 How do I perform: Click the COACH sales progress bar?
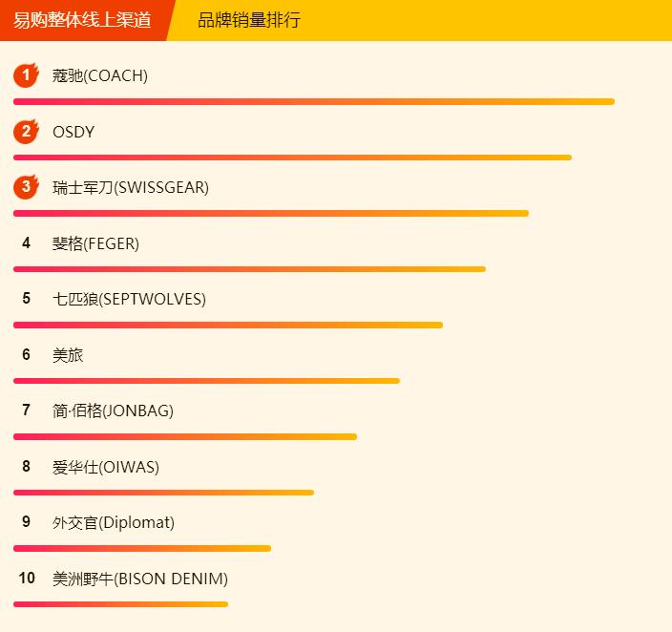coord(314,101)
